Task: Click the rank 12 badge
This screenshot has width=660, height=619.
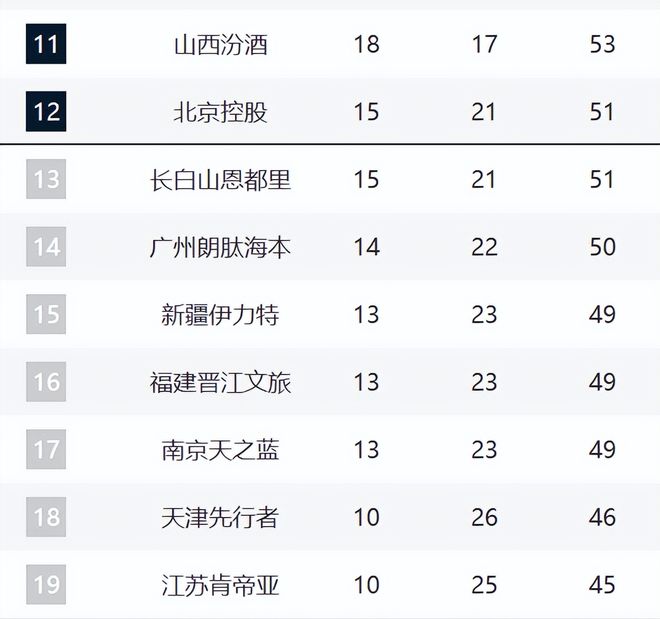Action: pos(46,111)
